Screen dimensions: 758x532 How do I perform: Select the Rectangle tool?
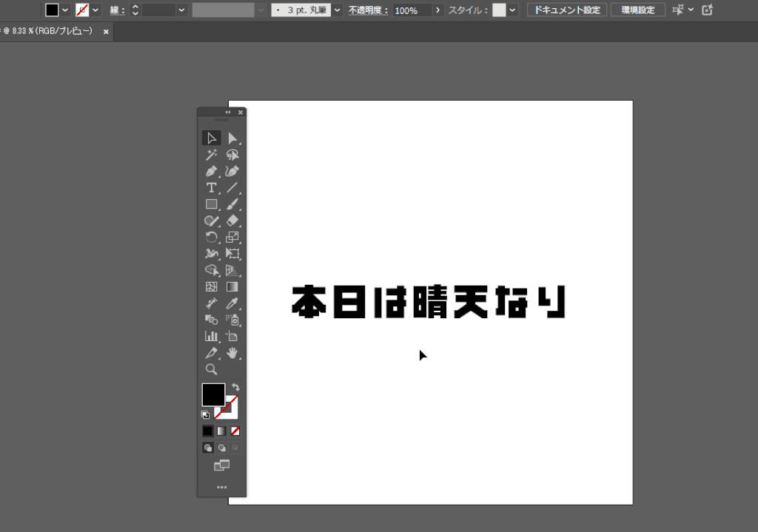pyautogui.click(x=211, y=204)
